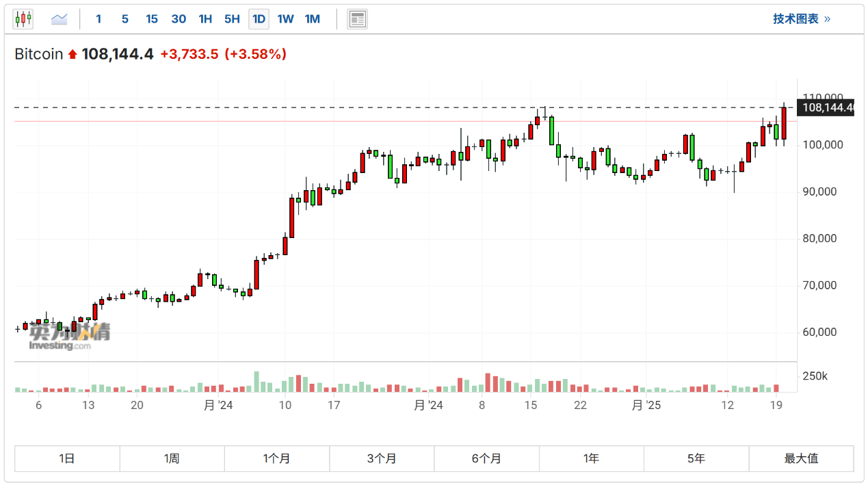This screenshot has height=485, width=868.
Task: Open the 技术图表 link
Action: [x=802, y=19]
